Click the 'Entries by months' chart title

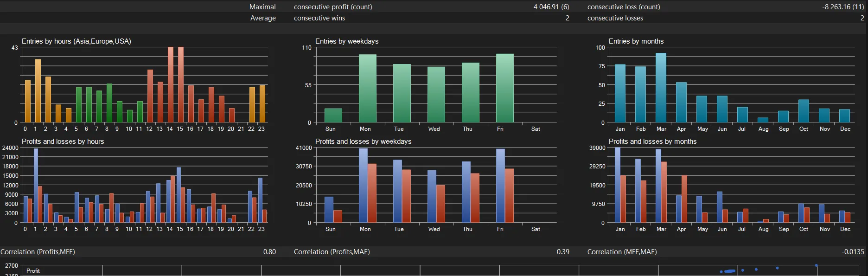click(636, 41)
